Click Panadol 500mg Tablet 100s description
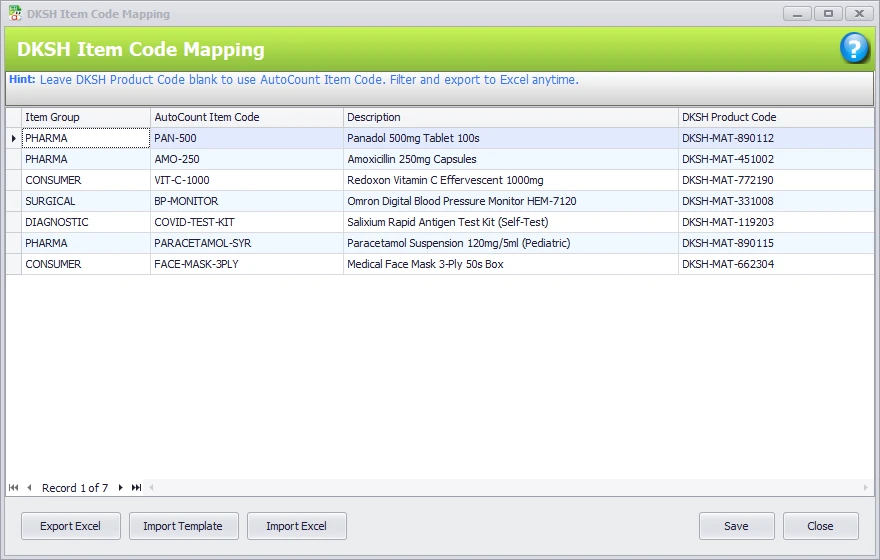 click(511, 138)
